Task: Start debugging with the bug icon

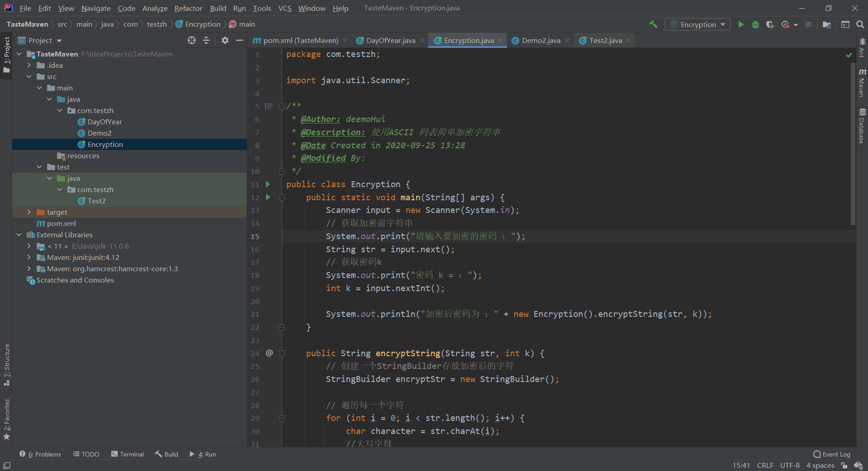Action: pos(755,24)
